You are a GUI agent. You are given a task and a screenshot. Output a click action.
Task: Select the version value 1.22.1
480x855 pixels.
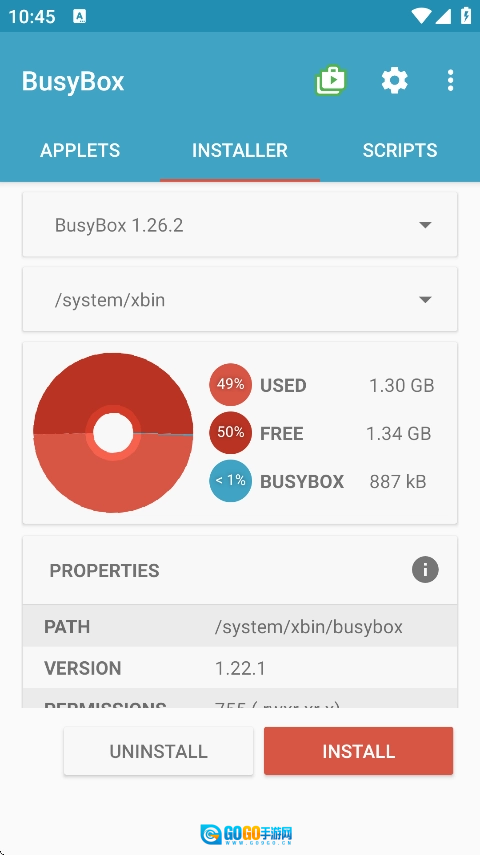pos(240,668)
